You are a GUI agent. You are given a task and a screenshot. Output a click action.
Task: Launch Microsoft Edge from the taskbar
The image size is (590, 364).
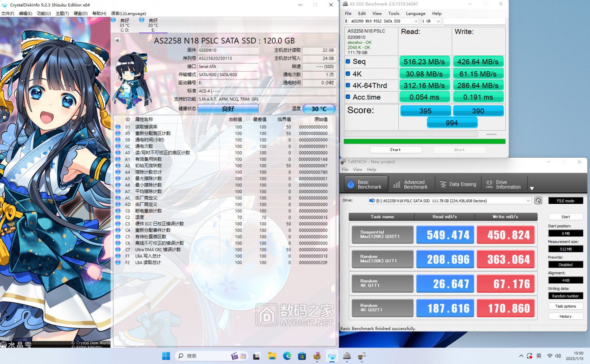[287, 356]
